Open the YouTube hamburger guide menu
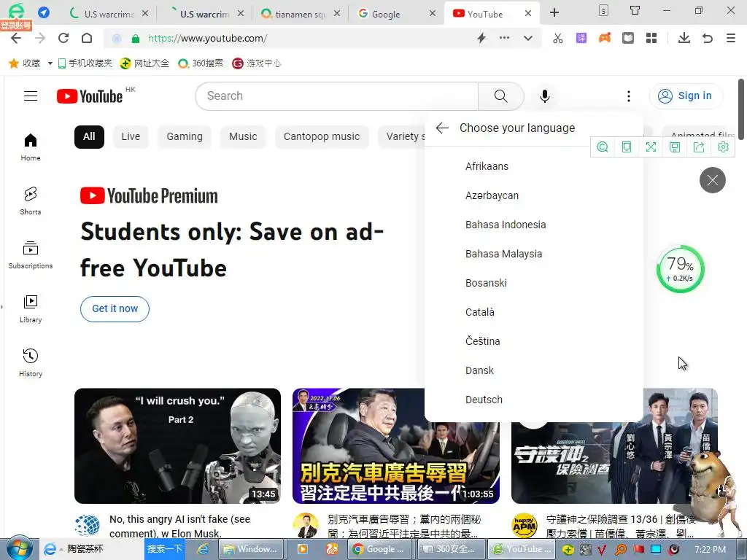The height and width of the screenshot is (560, 747). (x=31, y=96)
